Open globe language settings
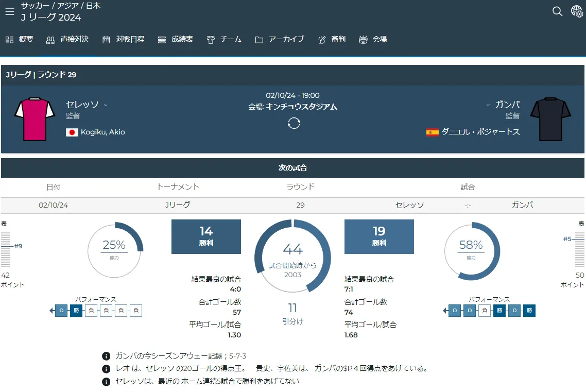Image resolution: width=586 pixels, height=392 pixels. [577, 11]
